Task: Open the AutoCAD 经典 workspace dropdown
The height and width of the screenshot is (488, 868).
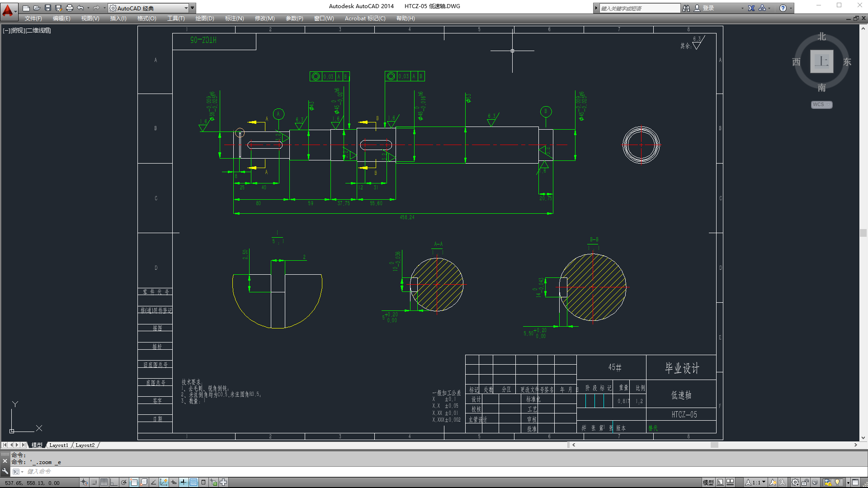Action: [x=149, y=8]
